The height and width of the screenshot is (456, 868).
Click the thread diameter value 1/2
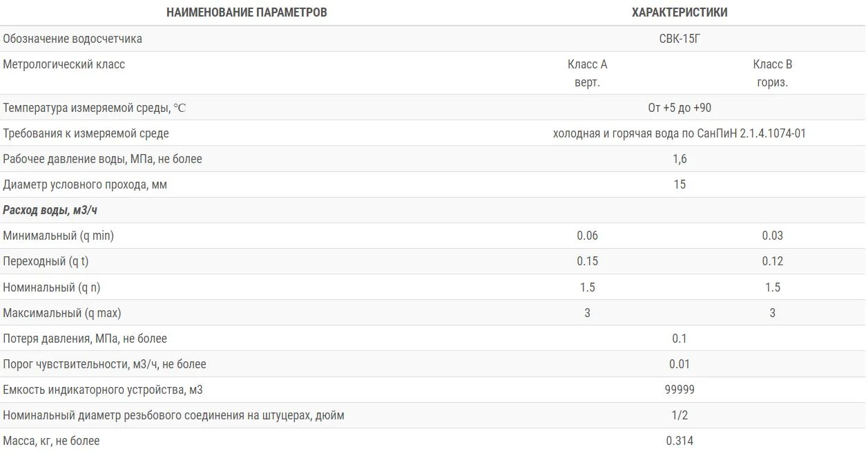pos(679,415)
